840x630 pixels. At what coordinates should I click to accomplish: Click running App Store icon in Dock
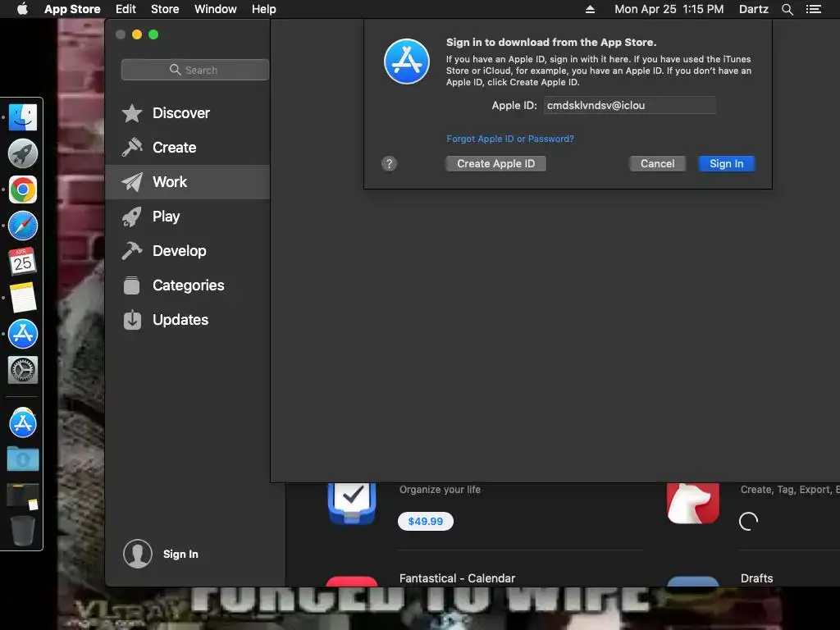pos(22,333)
